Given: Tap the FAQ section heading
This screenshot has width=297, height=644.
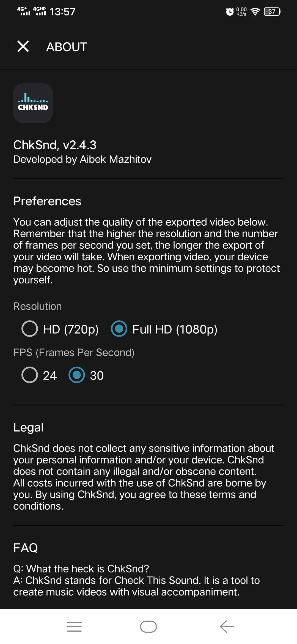Looking at the screenshot, I should pos(26,548).
